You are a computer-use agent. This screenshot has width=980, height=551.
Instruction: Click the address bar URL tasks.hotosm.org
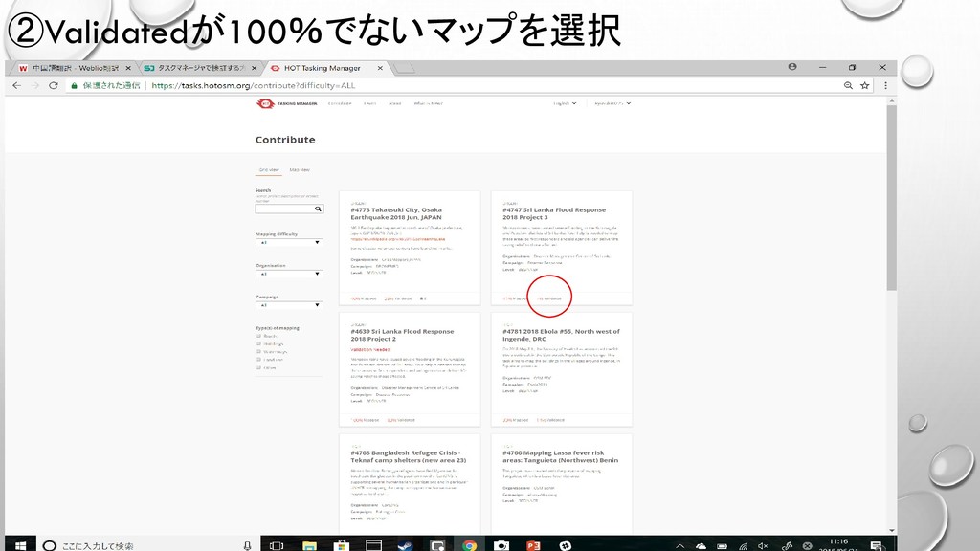253,85
